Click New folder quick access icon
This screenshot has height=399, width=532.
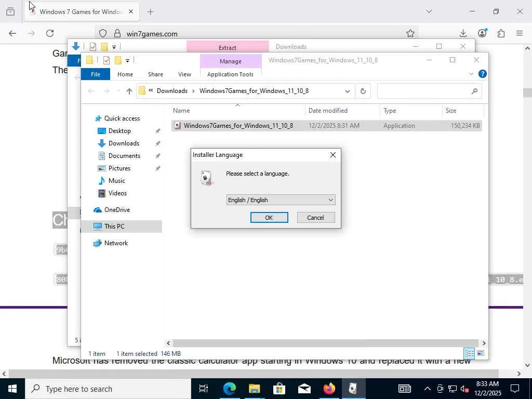point(118,60)
